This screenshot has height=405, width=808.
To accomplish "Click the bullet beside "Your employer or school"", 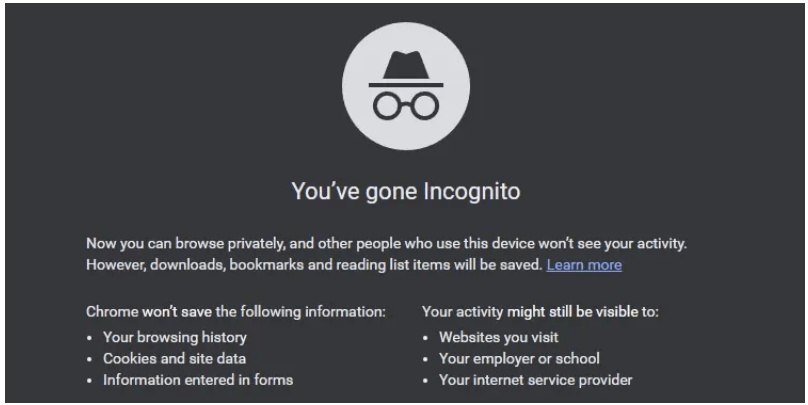I will pyautogui.click(x=426, y=360).
